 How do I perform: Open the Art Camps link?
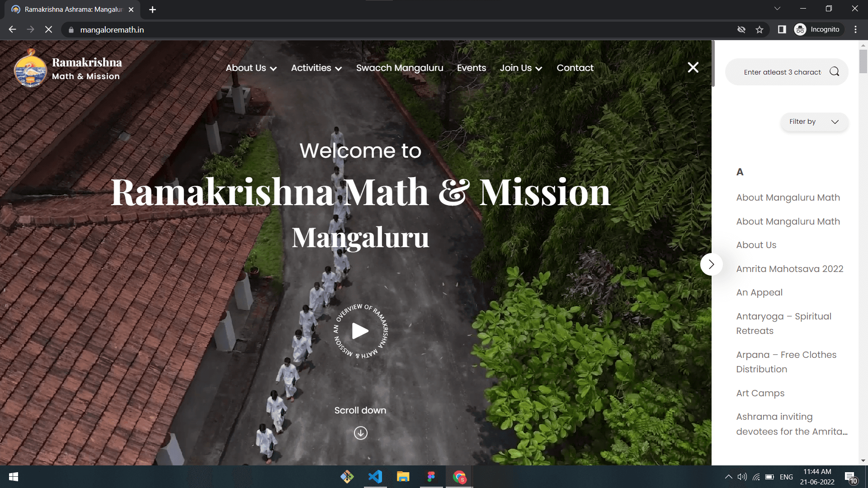(760, 393)
